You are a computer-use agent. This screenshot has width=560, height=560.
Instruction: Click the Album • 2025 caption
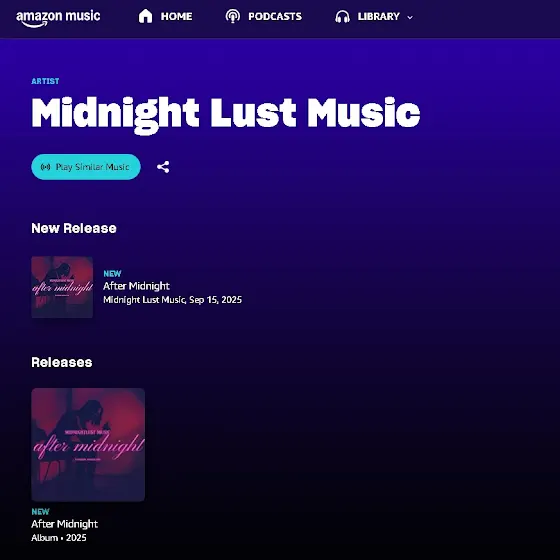59,538
